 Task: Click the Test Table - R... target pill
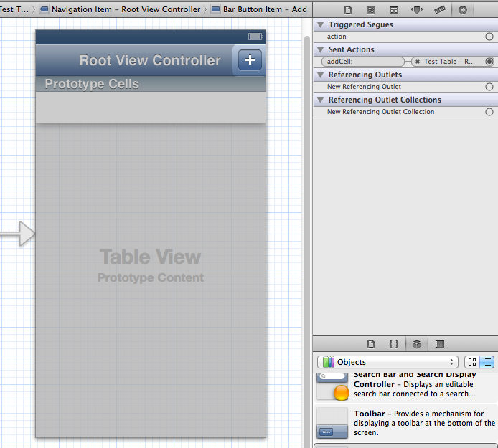[x=448, y=62]
